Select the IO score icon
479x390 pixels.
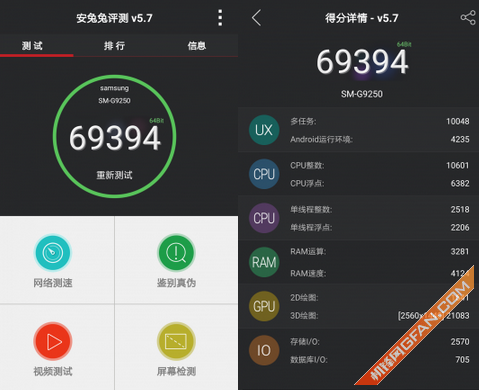coord(264,350)
